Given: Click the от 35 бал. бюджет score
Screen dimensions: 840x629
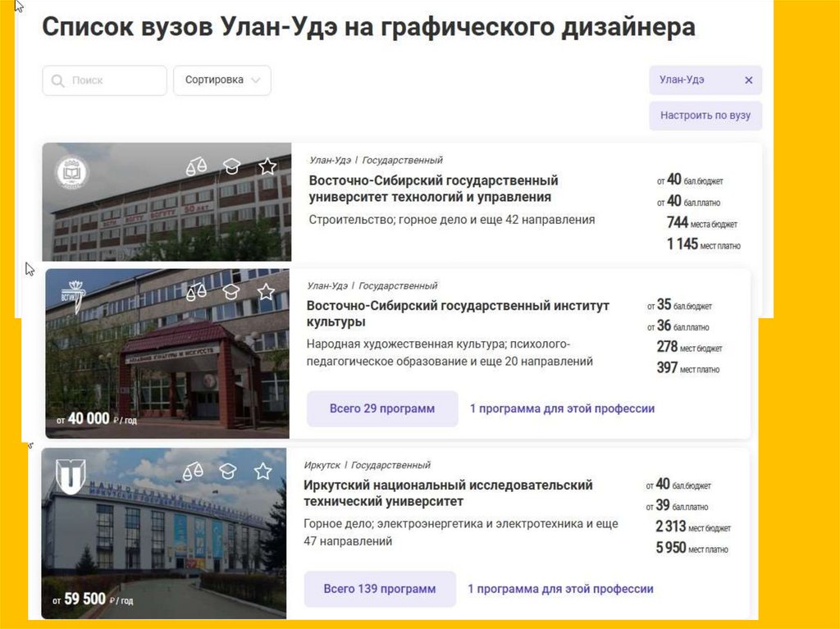Looking at the screenshot, I should click(x=679, y=305).
